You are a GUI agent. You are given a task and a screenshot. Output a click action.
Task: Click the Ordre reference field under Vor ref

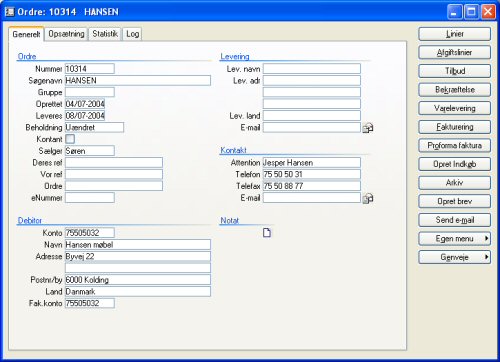click(x=114, y=186)
